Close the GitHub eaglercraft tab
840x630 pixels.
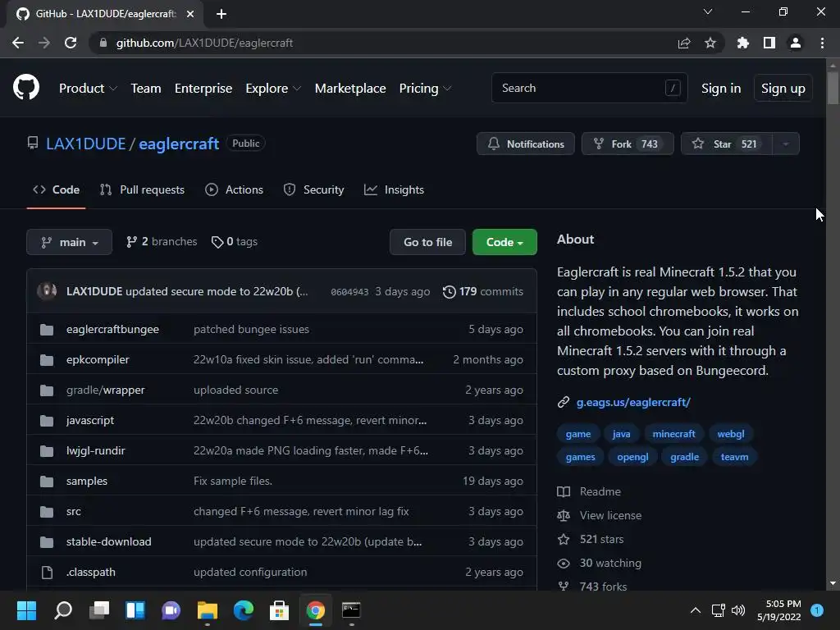point(190,14)
